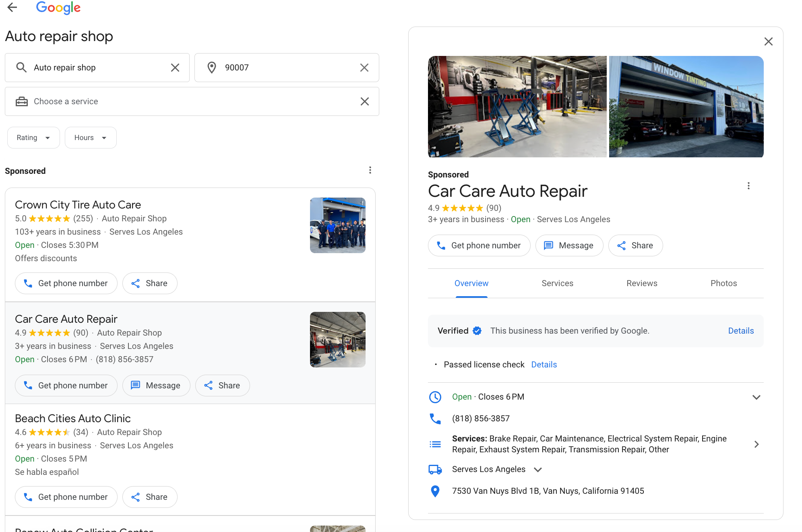Image resolution: width=802 pixels, height=532 pixels.
Task: Expand Serves Los Angeles chevron
Action: click(538, 470)
